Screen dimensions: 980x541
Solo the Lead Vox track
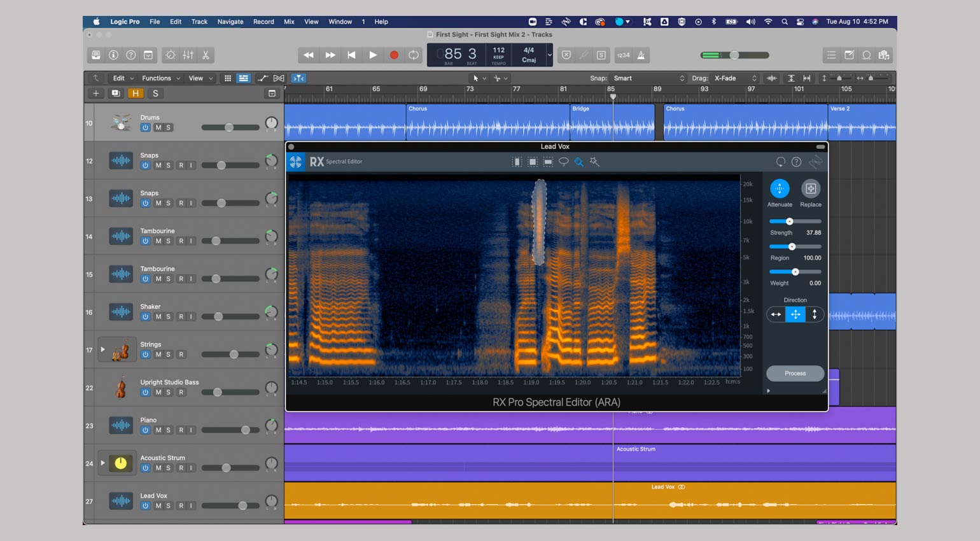click(169, 506)
